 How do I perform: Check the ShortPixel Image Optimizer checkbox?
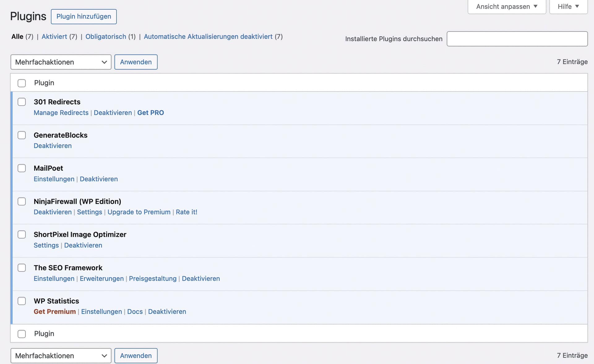(x=22, y=234)
